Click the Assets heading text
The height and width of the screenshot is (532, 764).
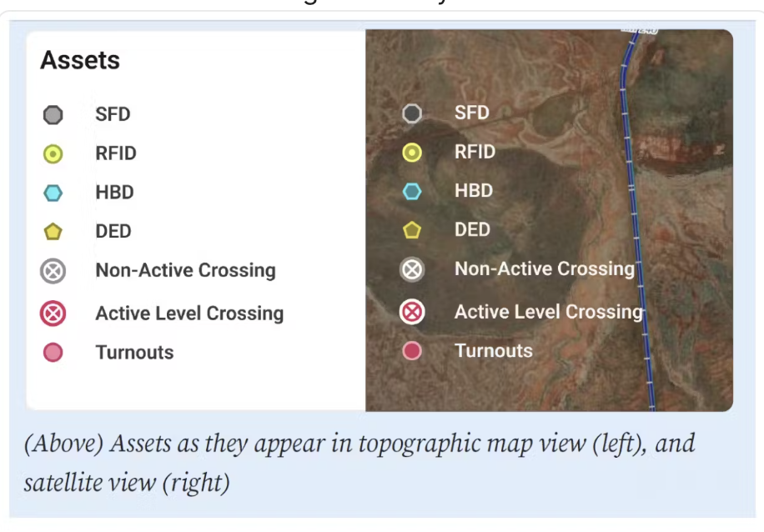pos(80,61)
